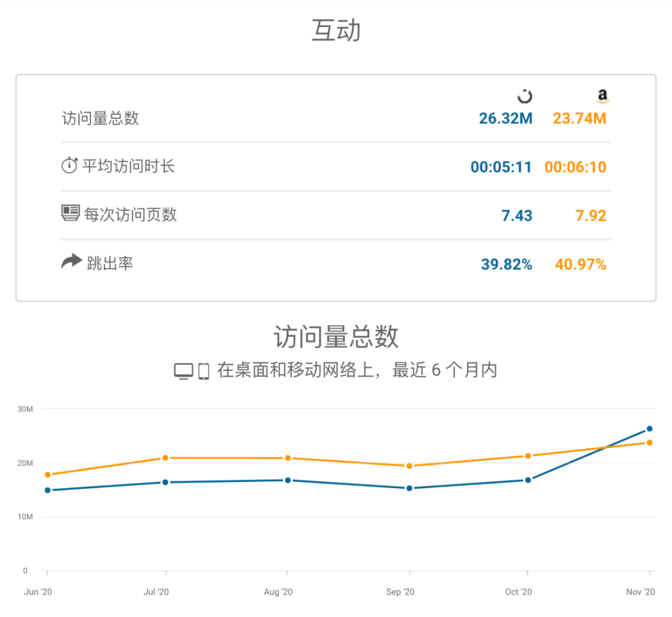This screenshot has width=672, height=617.
Task: Select the blue 26.32M total visits value
Action: point(506,118)
